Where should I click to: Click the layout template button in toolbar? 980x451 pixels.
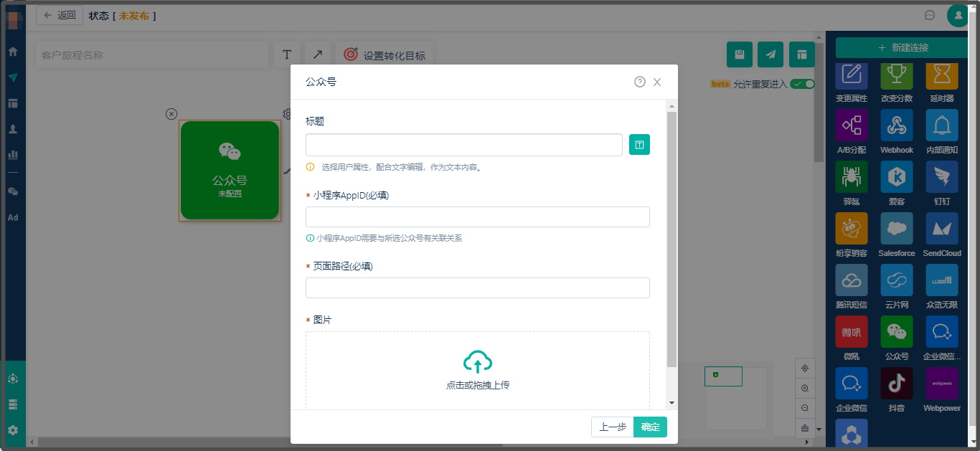802,54
